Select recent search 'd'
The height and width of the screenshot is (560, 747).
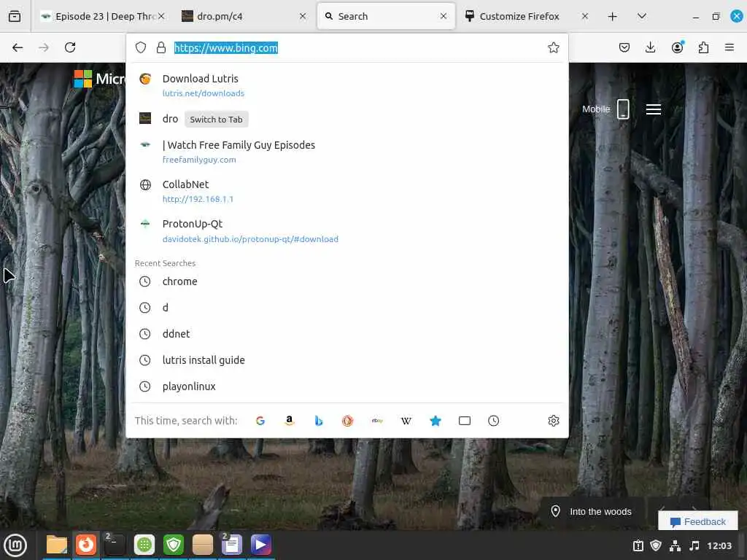tap(347, 308)
